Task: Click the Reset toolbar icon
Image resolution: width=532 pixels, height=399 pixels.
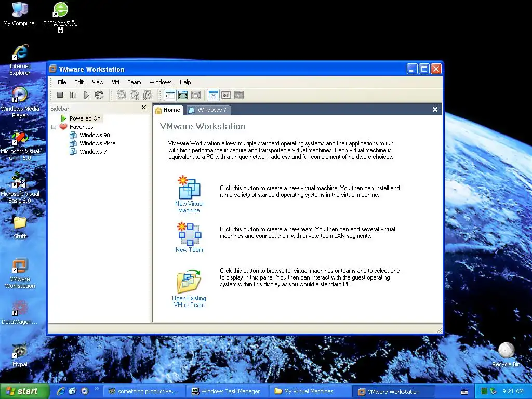Action: click(x=99, y=95)
